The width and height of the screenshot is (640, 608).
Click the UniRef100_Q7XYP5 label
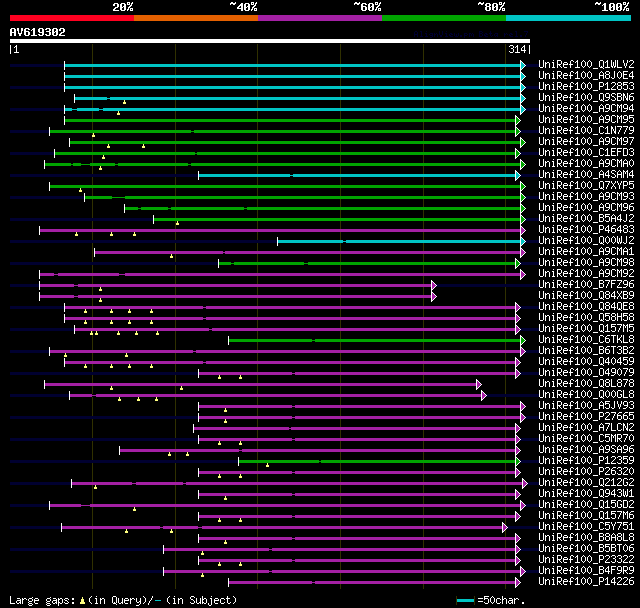coord(586,186)
